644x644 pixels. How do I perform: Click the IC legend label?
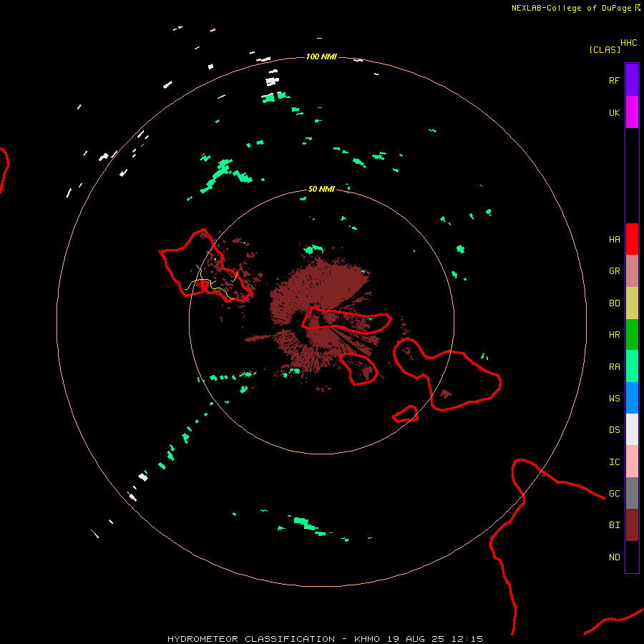pyautogui.click(x=614, y=462)
